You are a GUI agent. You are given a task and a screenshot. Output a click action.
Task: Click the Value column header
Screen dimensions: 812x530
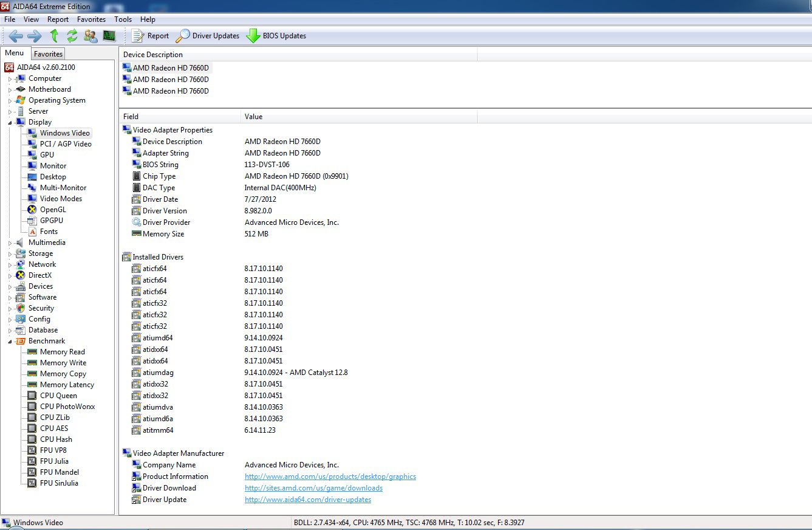pyautogui.click(x=359, y=117)
